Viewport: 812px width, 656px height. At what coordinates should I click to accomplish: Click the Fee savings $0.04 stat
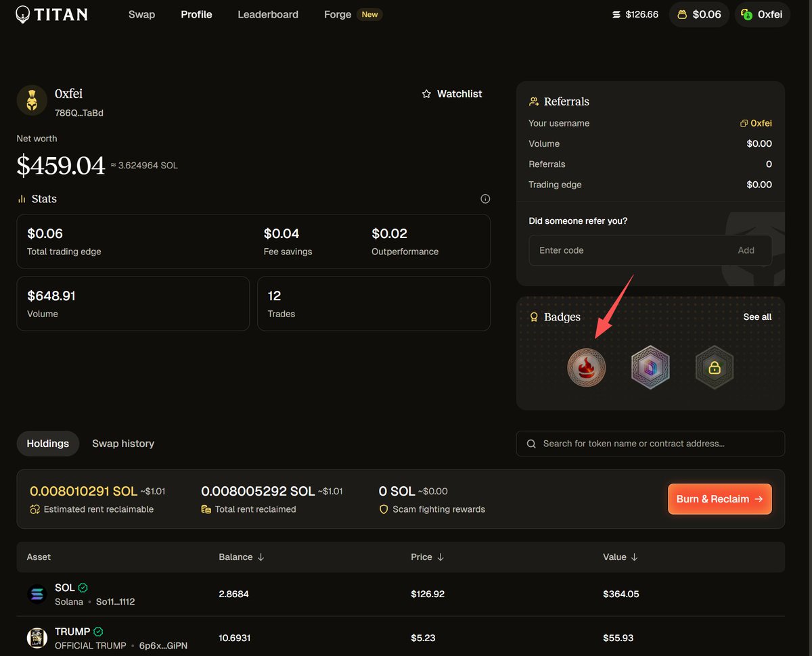[x=288, y=241]
